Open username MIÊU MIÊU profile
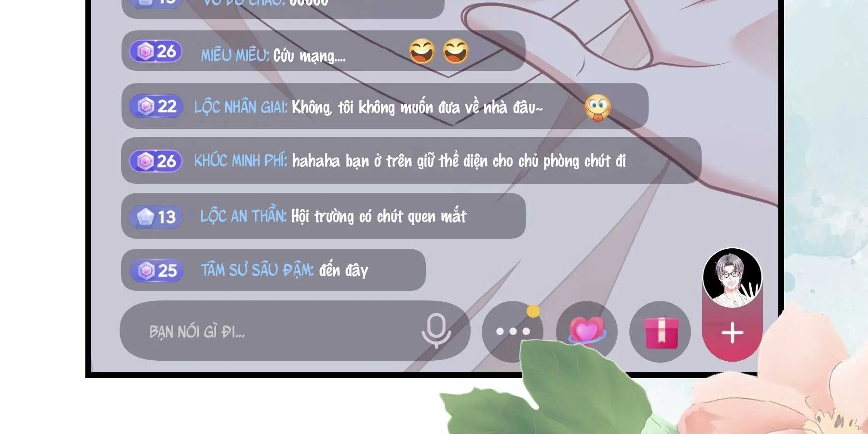This screenshot has height=434, width=868. [x=235, y=55]
